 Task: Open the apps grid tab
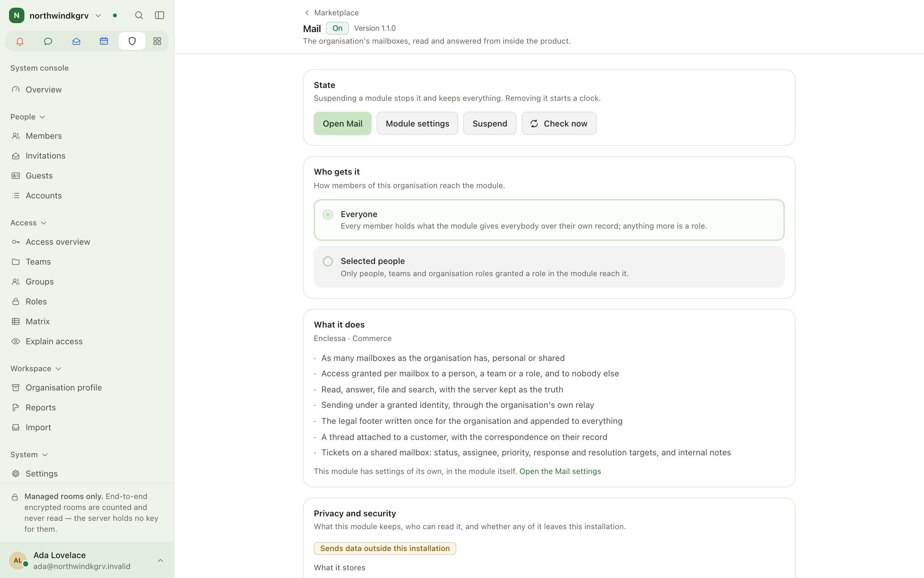[x=157, y=41]
